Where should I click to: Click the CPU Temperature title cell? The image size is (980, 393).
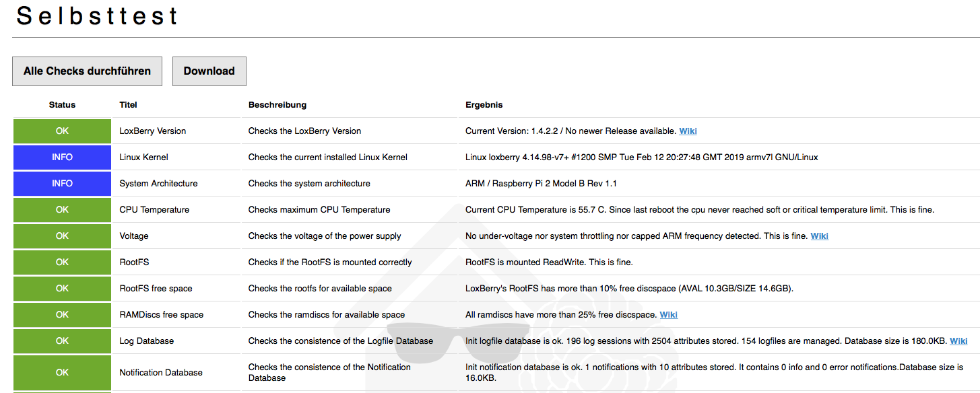154,210
